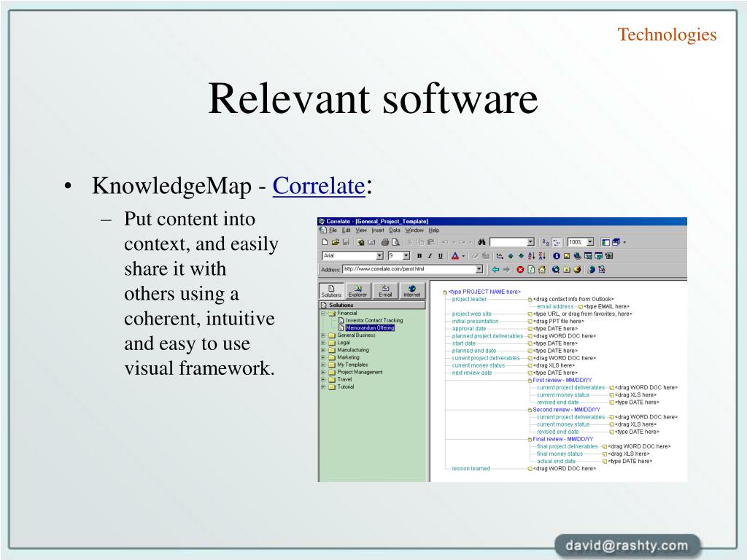Go forward with the browser Forward arrow
The width and height of the screenshot is (747, 560).
[506, 270]
